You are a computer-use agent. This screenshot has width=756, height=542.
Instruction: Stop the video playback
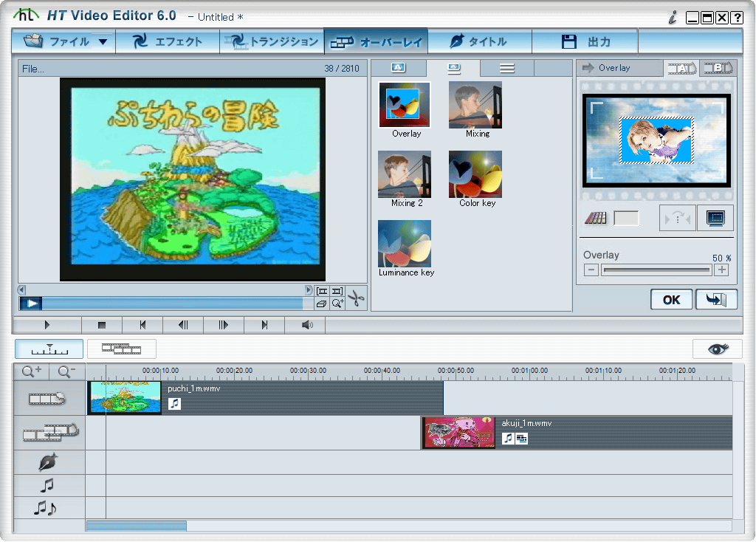tap(102, 325)
